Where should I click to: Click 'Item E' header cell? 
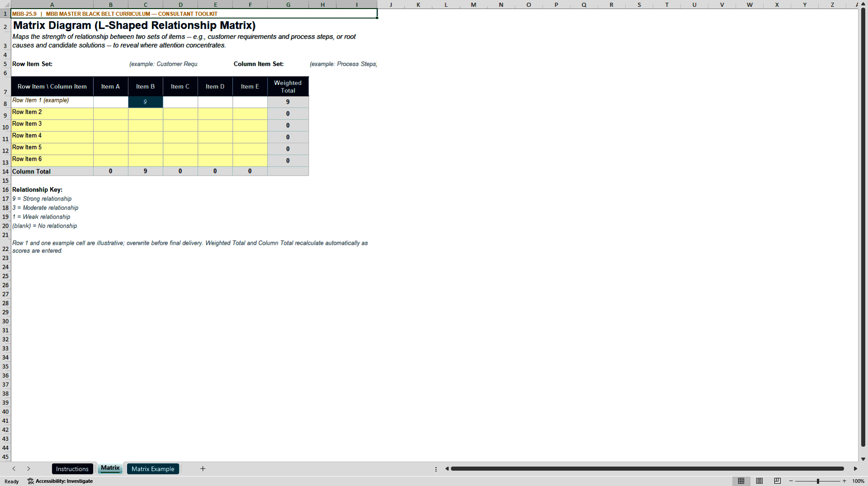(250, 86)
